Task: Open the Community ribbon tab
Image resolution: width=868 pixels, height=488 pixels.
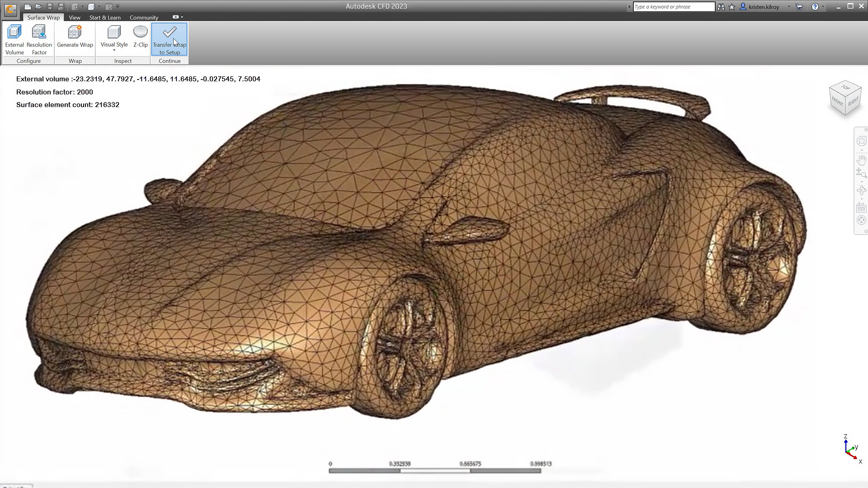Action: tap(144, 18)
